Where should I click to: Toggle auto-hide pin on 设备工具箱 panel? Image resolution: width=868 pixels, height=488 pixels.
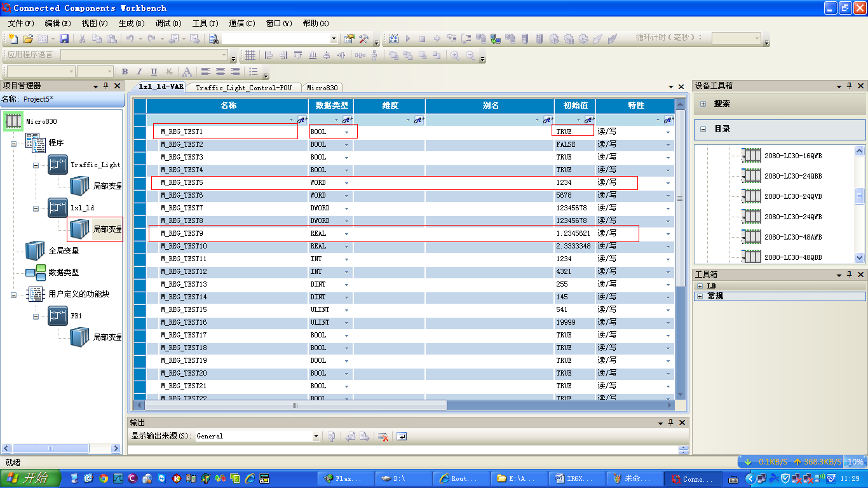click(x=849, y=86)
